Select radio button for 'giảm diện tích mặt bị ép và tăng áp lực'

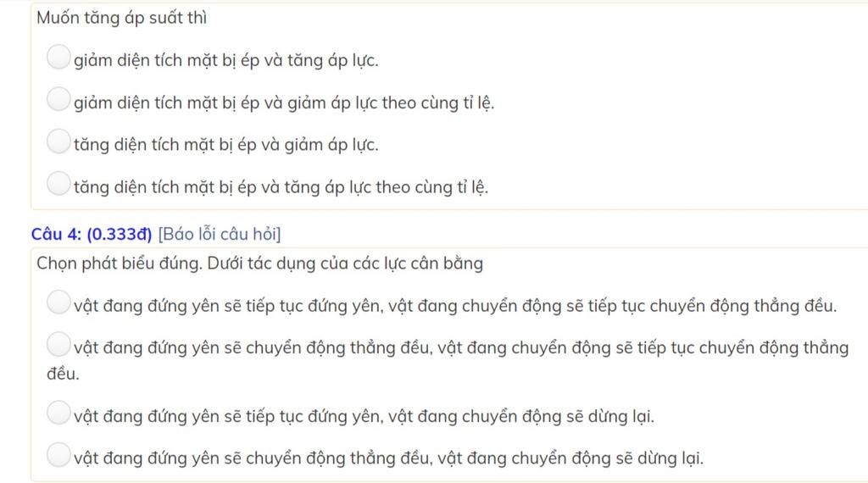click(58, 57)
